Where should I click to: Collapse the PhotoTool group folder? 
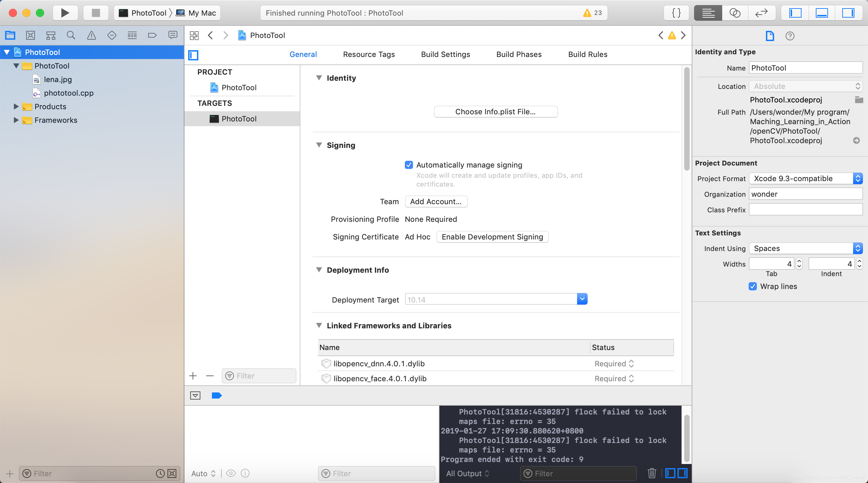click(x=16, y=66)
